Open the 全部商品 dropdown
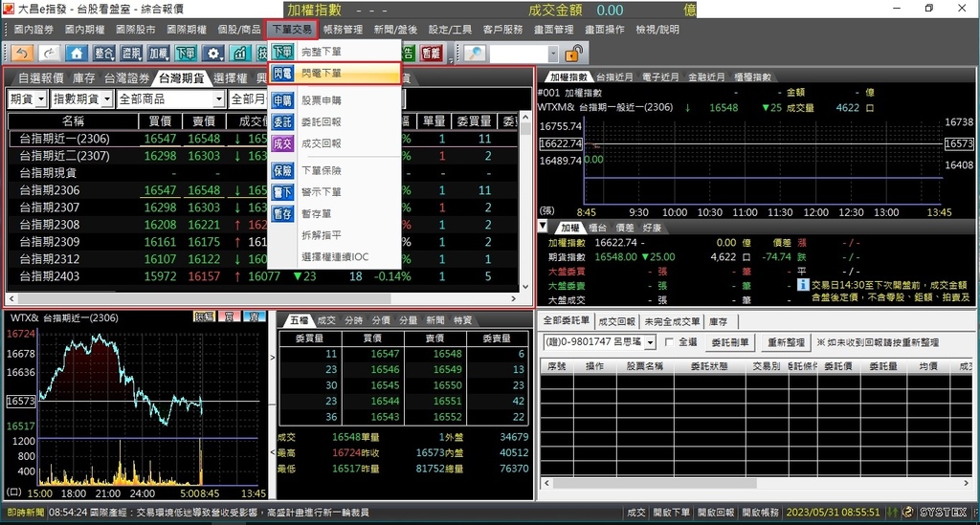980x525 pixels. click(170, 98)
